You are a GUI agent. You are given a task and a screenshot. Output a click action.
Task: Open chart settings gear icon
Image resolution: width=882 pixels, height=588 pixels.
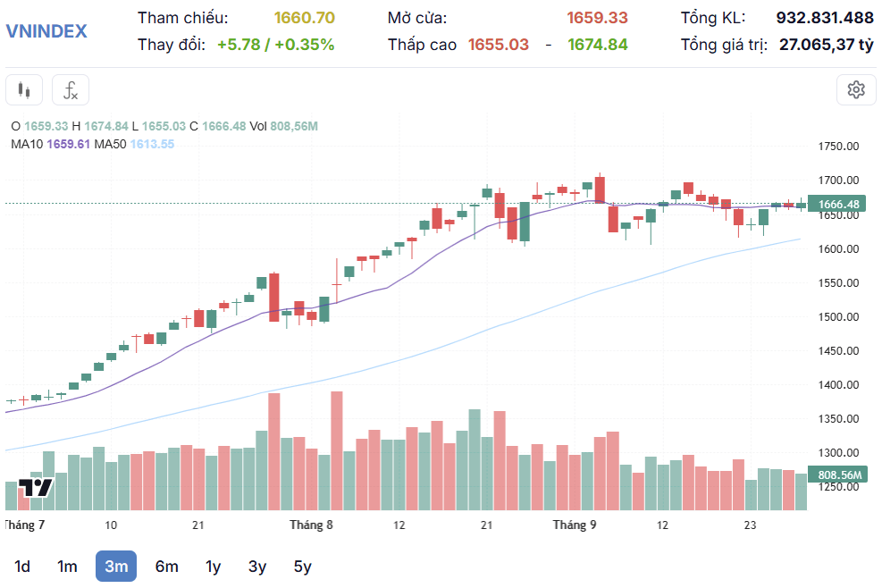pos(855,90)
